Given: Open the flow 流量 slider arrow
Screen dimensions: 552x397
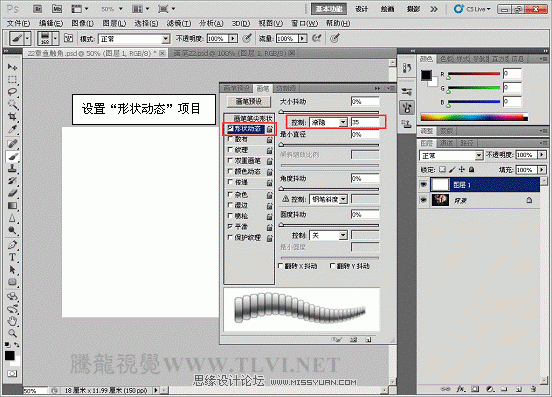Looking at the screenshot, I should point(303,38).
